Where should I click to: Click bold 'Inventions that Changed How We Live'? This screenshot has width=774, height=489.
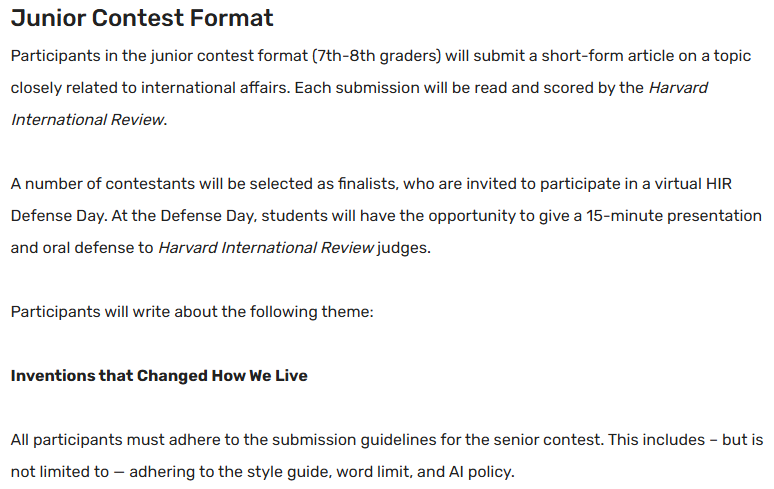point(159,376)
